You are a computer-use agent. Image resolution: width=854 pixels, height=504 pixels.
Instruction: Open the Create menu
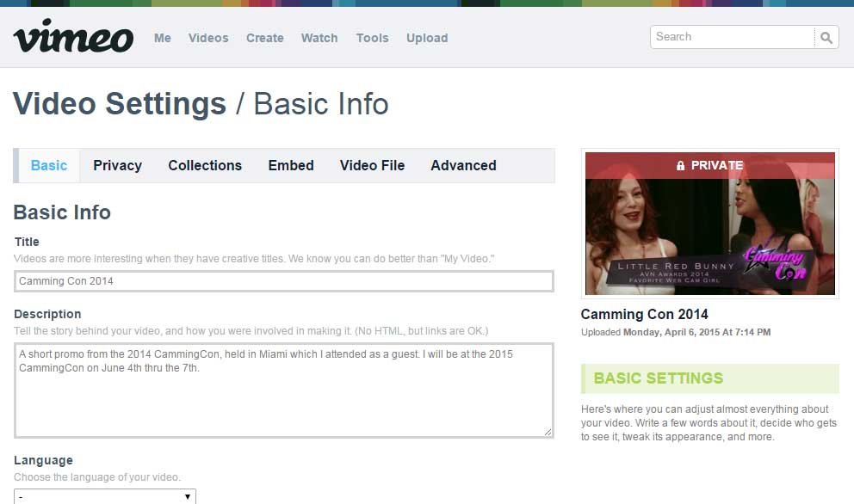click(264, 38)
